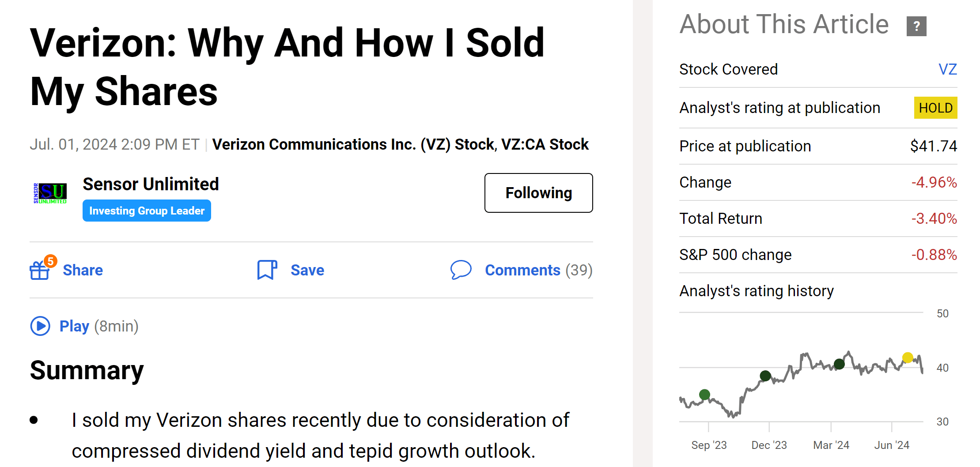Click the Investing Group Leader badge
The width and height of the screenshot is (980, 467).
(x=147, y=211)
